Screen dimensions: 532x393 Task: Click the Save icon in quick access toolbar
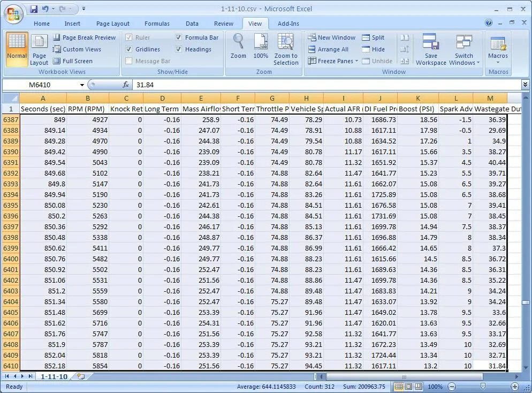34,9
